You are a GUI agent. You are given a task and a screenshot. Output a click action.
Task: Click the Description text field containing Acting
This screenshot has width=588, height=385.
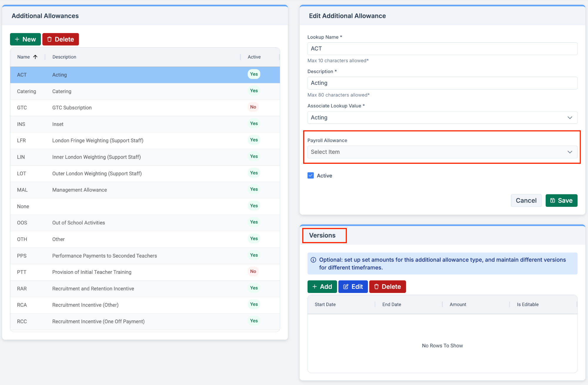(442, 83)
